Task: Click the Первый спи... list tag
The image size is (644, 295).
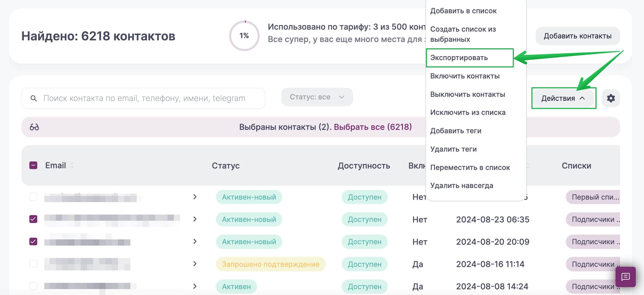Action: pyautogui.click(x=593, y=197)
